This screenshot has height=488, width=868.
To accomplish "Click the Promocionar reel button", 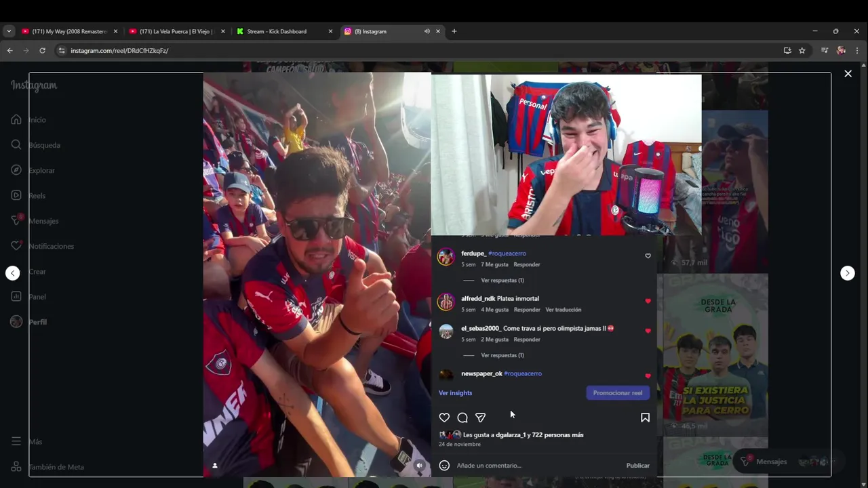I will point(618,393).
